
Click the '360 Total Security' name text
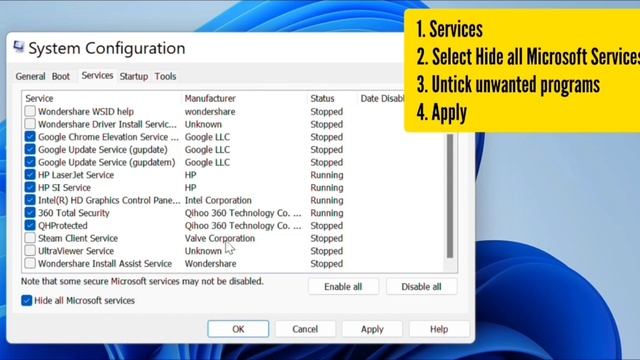coord(73,213)
